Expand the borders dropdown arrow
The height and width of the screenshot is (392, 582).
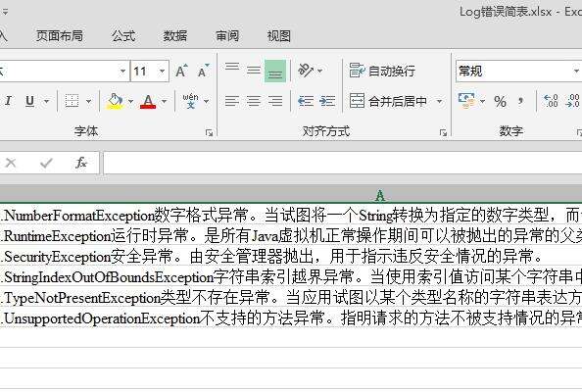(x=88, y=101)
